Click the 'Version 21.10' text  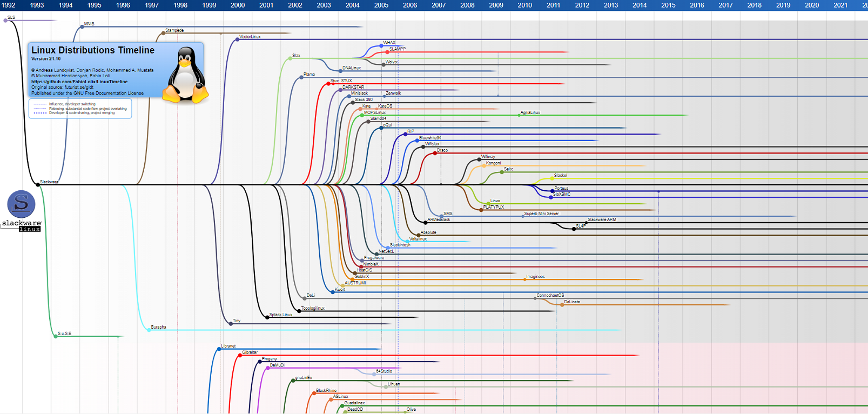point(46,59)
